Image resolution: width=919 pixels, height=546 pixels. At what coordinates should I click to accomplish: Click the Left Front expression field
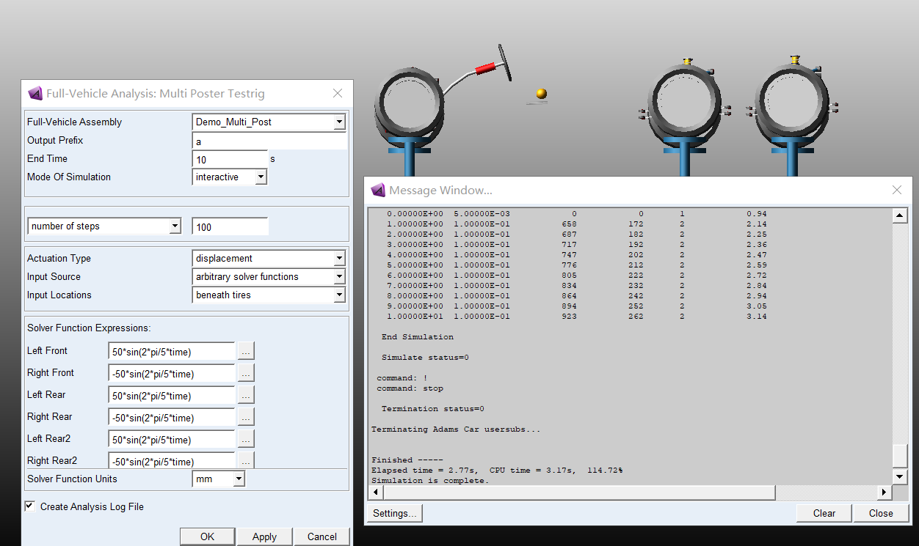[171, 352]
